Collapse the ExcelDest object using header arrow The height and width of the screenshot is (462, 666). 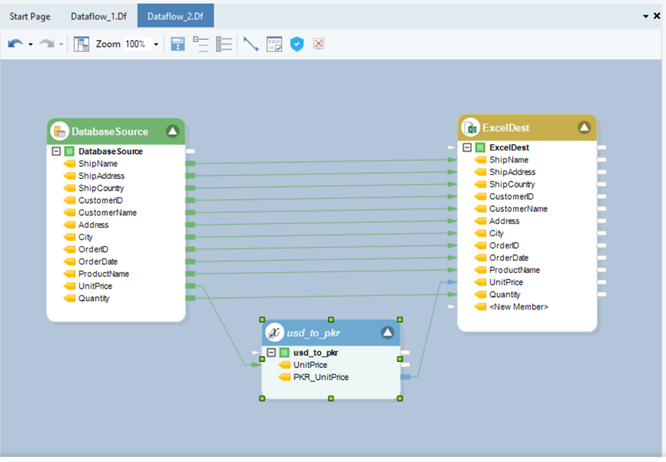pos(584,127)
